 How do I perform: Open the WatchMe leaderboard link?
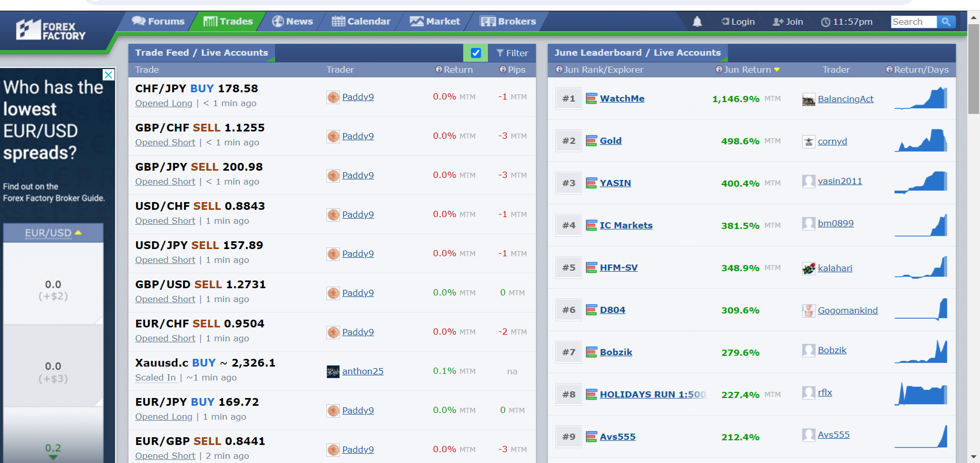point(622,98)
